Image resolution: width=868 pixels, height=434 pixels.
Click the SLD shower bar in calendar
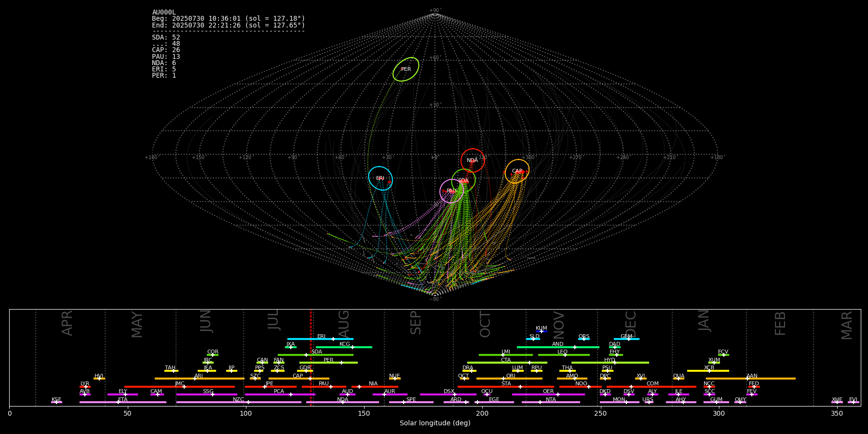tap(533, 339)
